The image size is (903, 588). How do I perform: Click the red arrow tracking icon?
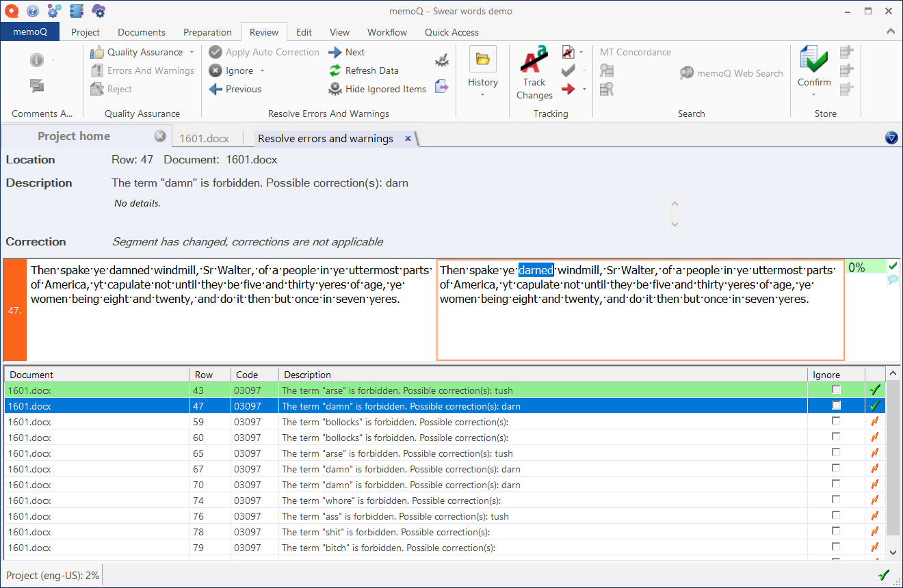[568, 89]
